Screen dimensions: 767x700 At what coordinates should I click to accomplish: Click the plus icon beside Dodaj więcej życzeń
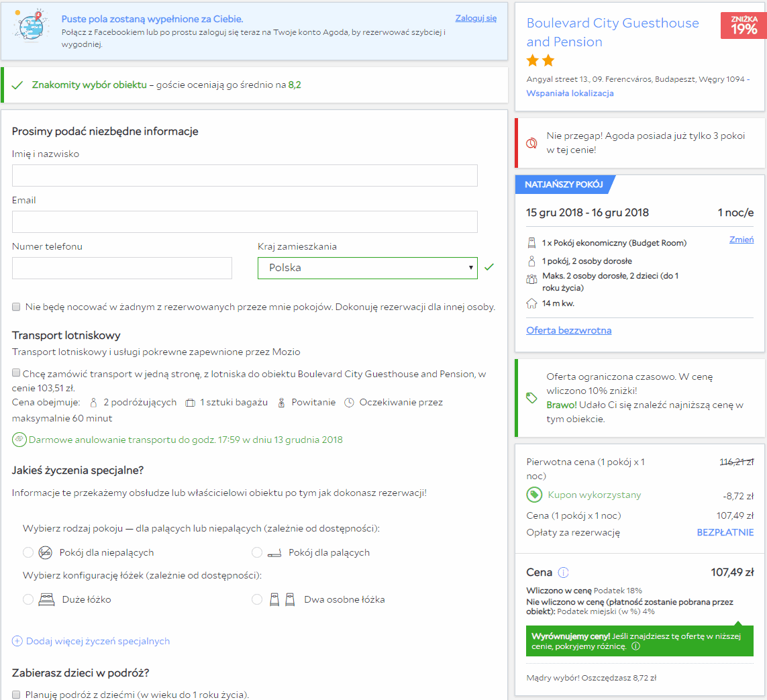17,642
